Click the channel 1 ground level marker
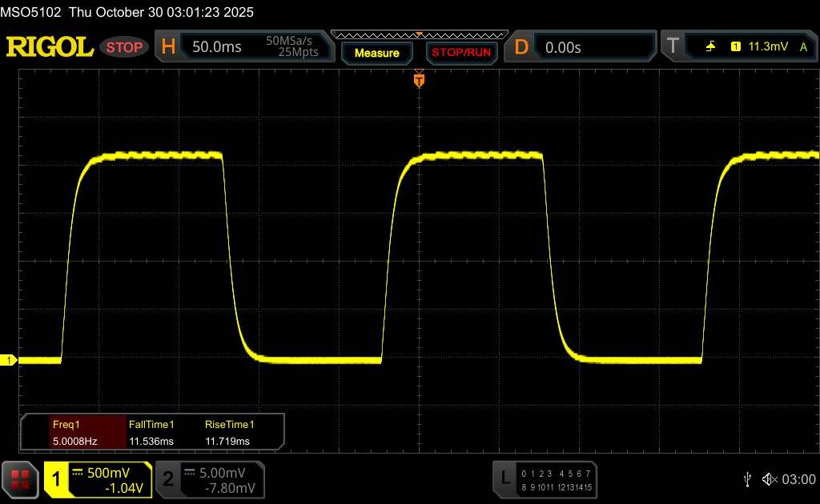 pos(10,361)
